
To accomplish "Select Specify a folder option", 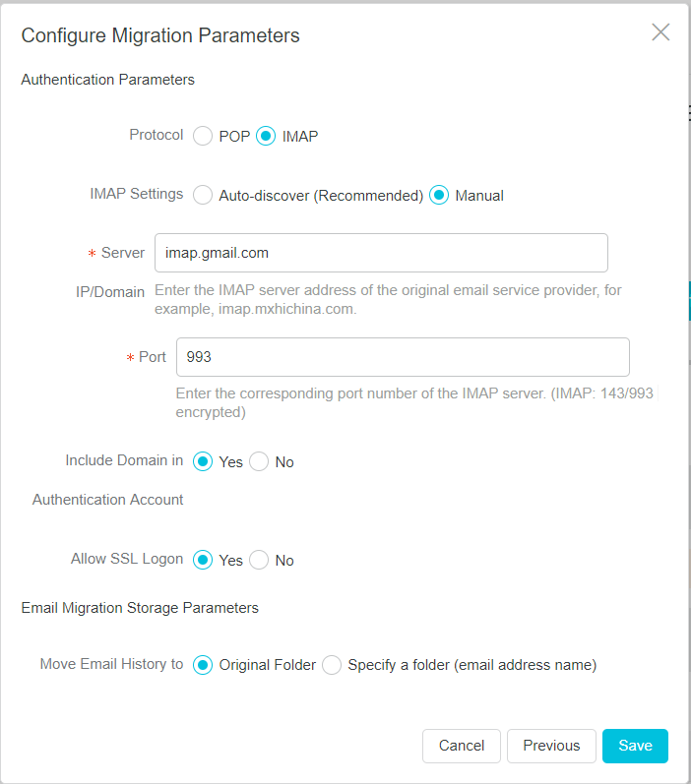I will pos(332,666).
